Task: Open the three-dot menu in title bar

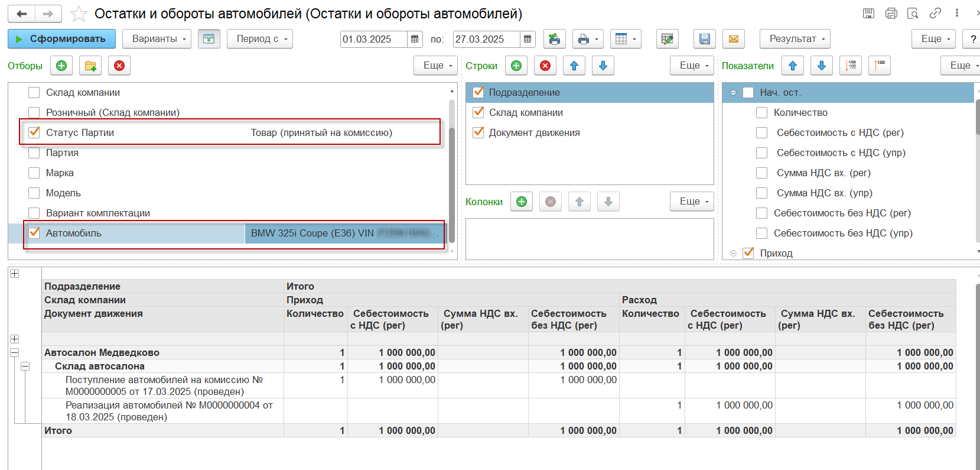Action: (957, 13)
